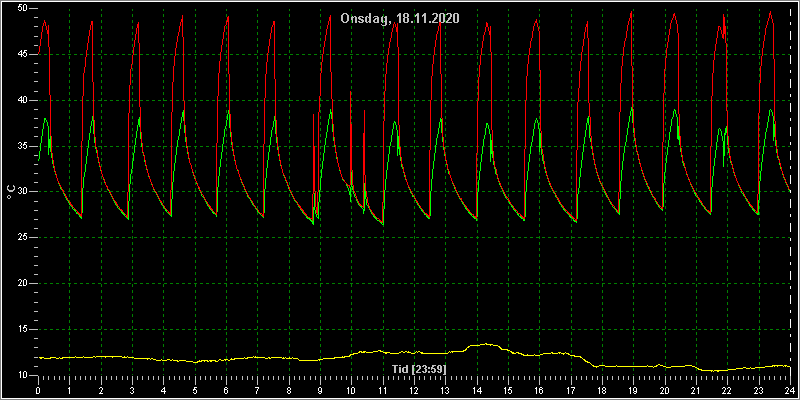Click the chart date title Onsdag, 18.11.2020
This screenshot has width=800, height=400.
pos(400,19)
